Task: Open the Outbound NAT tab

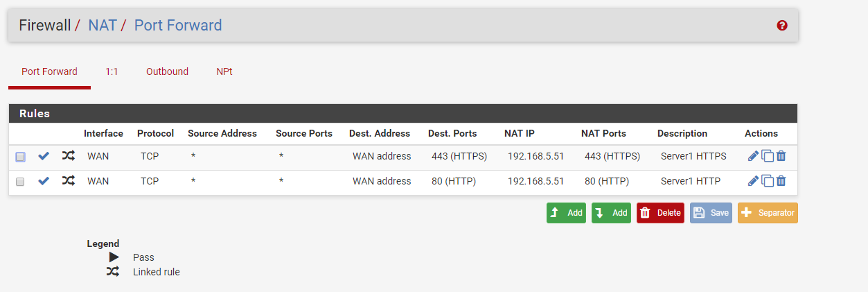Action: click(167, 71)
